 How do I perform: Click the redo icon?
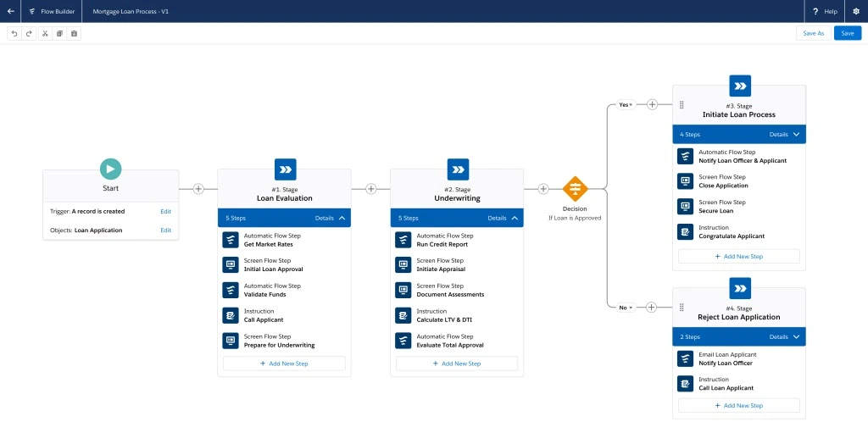coord(29,33)
